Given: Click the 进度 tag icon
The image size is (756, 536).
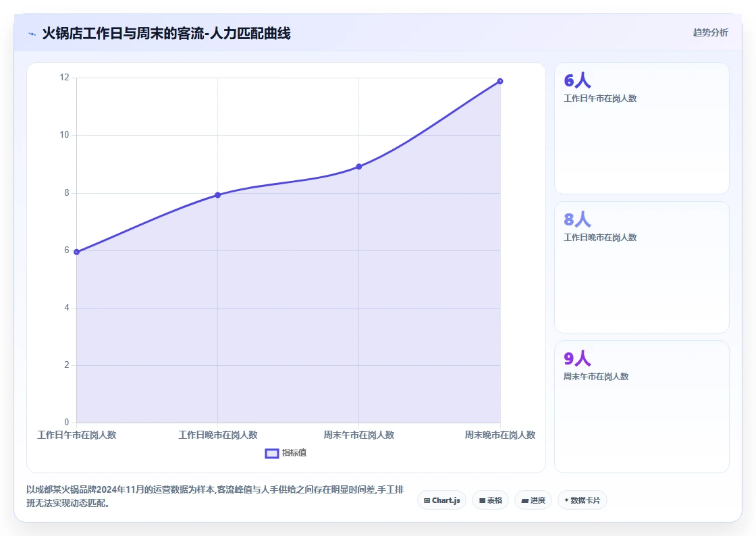Looking at the screenshot, I should (525, 500).
